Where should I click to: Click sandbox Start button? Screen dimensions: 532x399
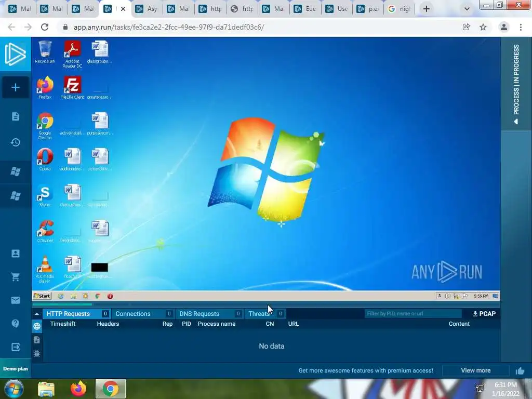(42, 296)
